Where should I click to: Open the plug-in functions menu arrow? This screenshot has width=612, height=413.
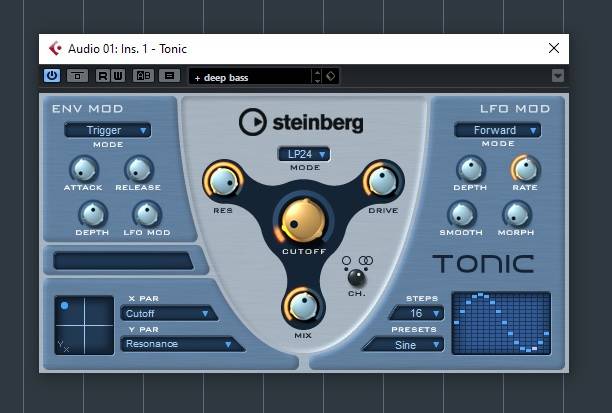558,75
